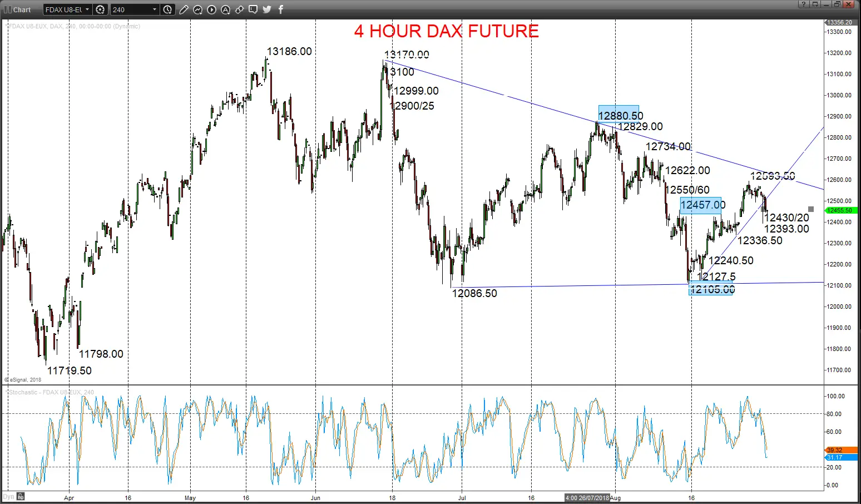The width and height of the screenshot is (861, 504).
Task: Open the comment speech bubble icon
Action: pyautogui.click(x=253, y=9)
